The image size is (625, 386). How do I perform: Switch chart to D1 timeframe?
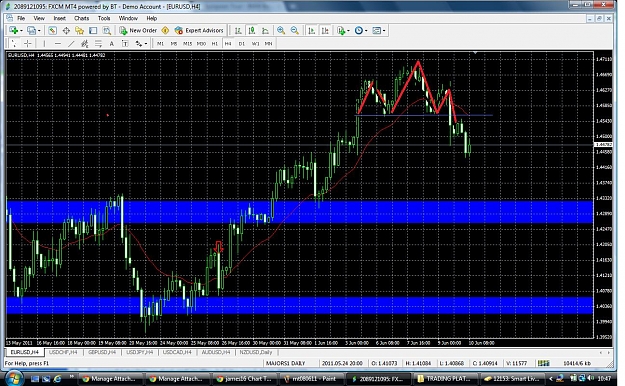[x=242, y=43]
